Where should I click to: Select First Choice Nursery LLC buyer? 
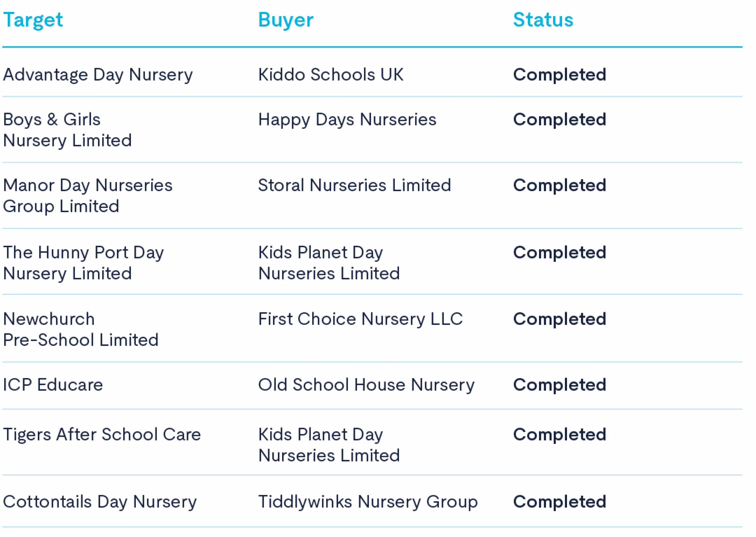tap(360, 319)
